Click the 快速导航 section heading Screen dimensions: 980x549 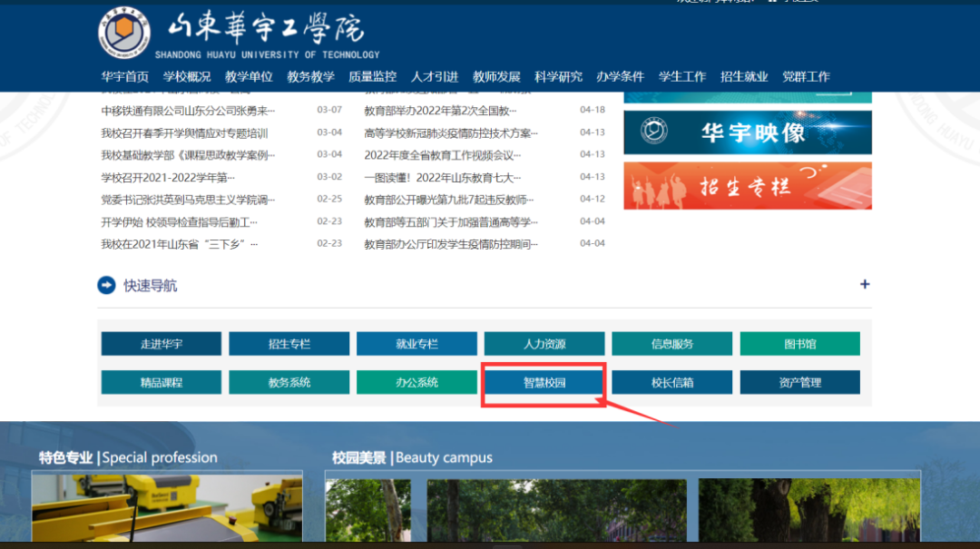click(x=150, y=286)
